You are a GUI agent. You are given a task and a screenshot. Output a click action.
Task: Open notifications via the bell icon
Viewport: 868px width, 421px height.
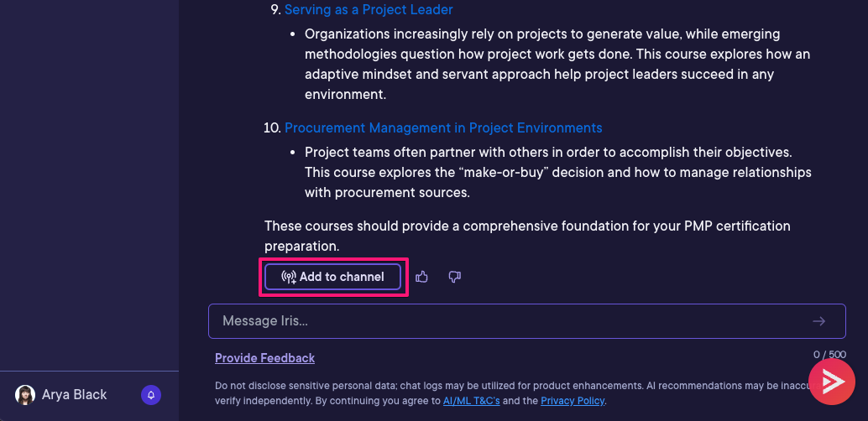point(151,395)
